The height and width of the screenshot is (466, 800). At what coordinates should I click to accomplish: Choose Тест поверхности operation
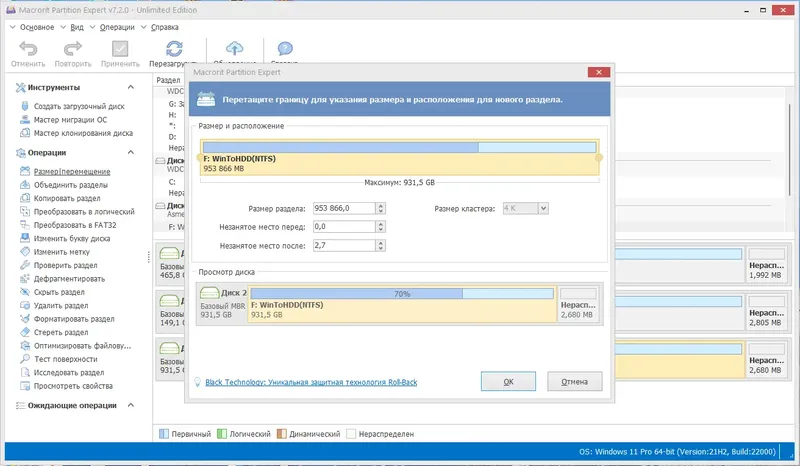click(x=65, y=359)
